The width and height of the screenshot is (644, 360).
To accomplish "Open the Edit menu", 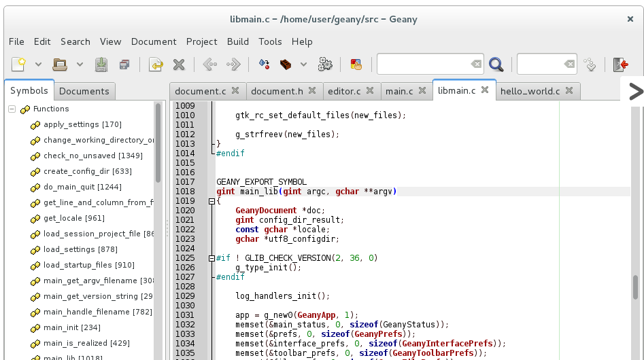I will [x=42, y=42].
